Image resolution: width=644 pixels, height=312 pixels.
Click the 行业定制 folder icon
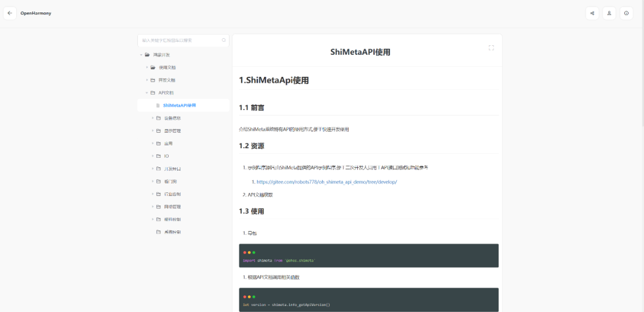pyautogui.click(x=158, y=194)
